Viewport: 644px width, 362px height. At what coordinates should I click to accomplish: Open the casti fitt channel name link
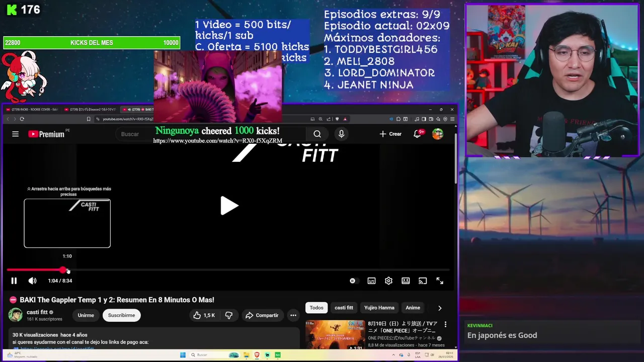pyautogui.click(x=37, y=312)
